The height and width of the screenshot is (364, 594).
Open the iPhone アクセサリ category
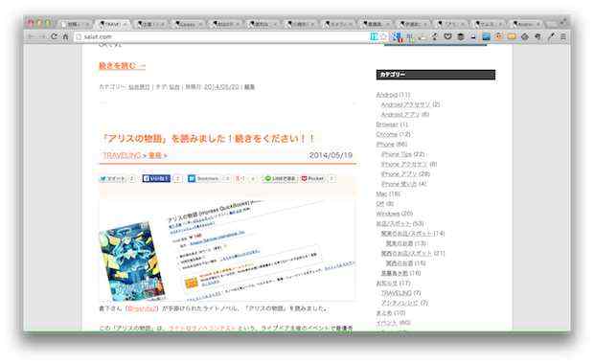pyautogui.click(x=404, y=164)
